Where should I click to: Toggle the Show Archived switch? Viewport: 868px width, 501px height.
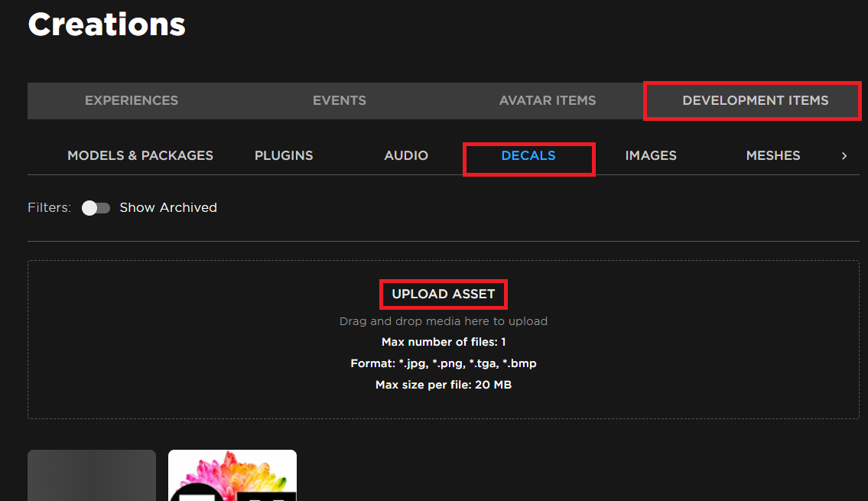click(x=96, y=207)
